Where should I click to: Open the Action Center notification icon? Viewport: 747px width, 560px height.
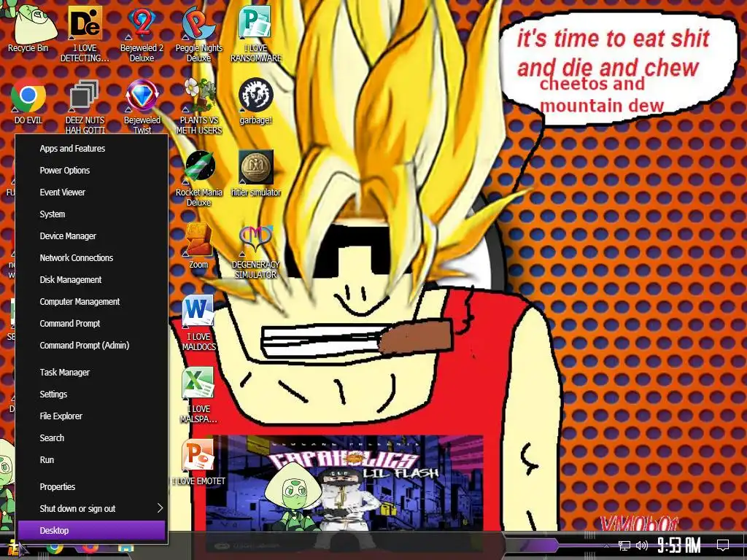coord(723,545)
